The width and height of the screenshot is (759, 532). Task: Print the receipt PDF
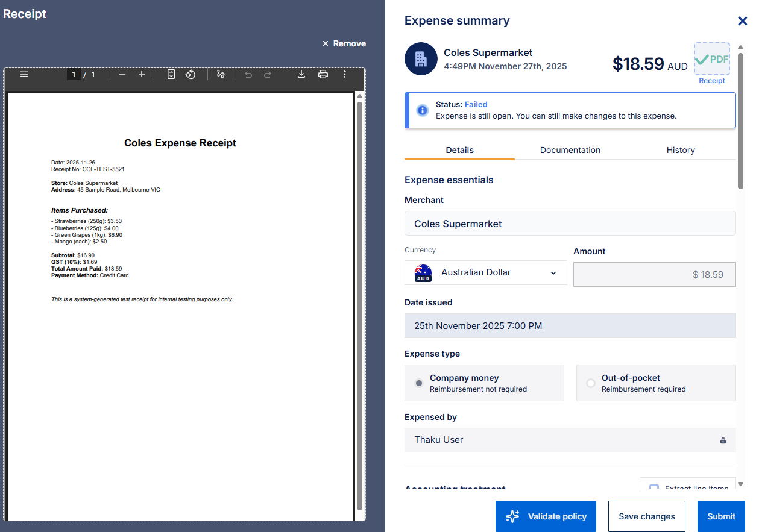pyautogui.click(x=323, y=74)
